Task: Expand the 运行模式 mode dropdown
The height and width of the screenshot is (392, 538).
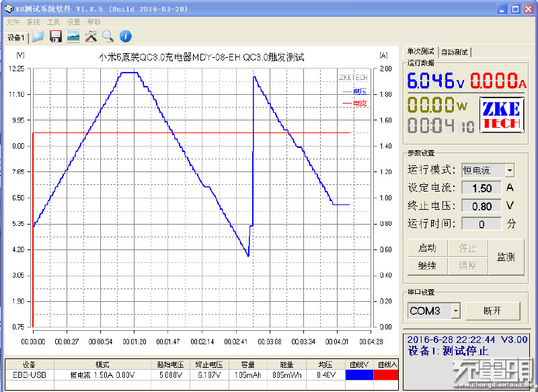Action: (x=509, y=171)
